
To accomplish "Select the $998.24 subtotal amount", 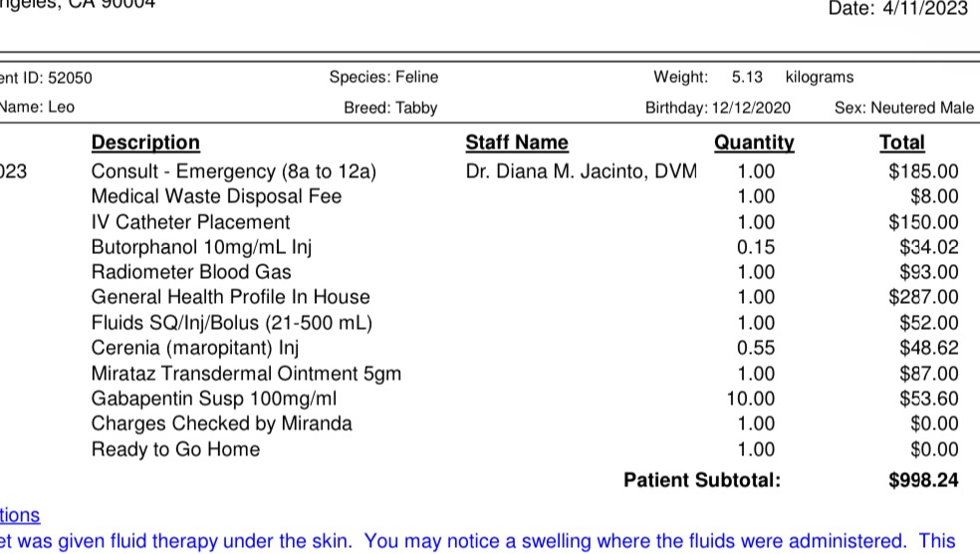I will tap(923, 480).
